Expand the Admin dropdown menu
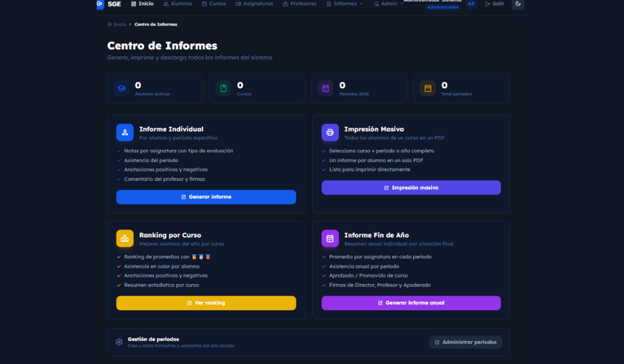The height and width of the screenshot is (364, 624). click(388, 3)
